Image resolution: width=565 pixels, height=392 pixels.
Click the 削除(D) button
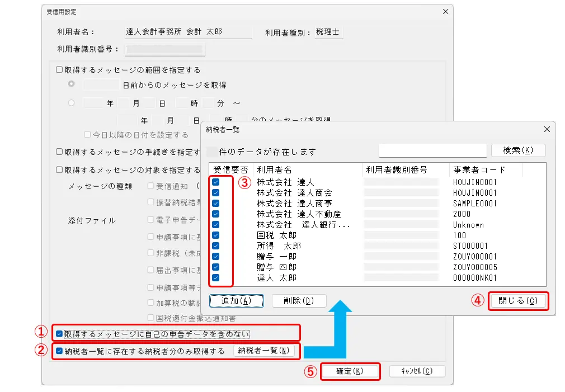click(x=299, y=301)
